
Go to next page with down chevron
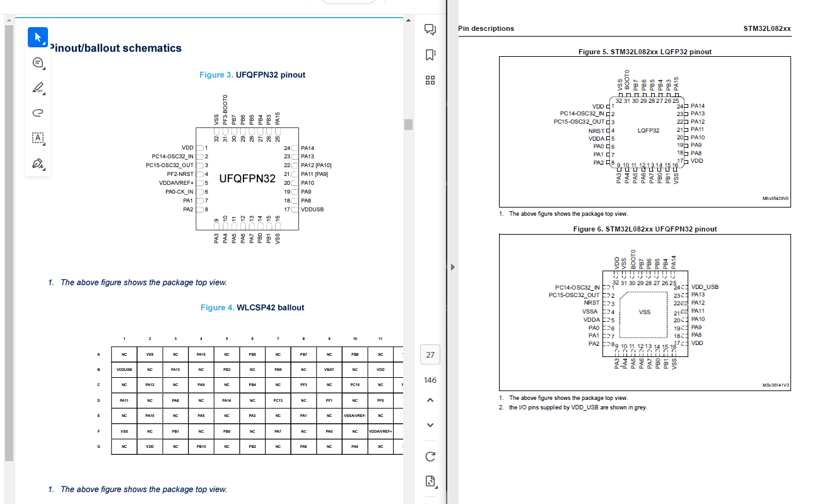[x=430, y=425]
